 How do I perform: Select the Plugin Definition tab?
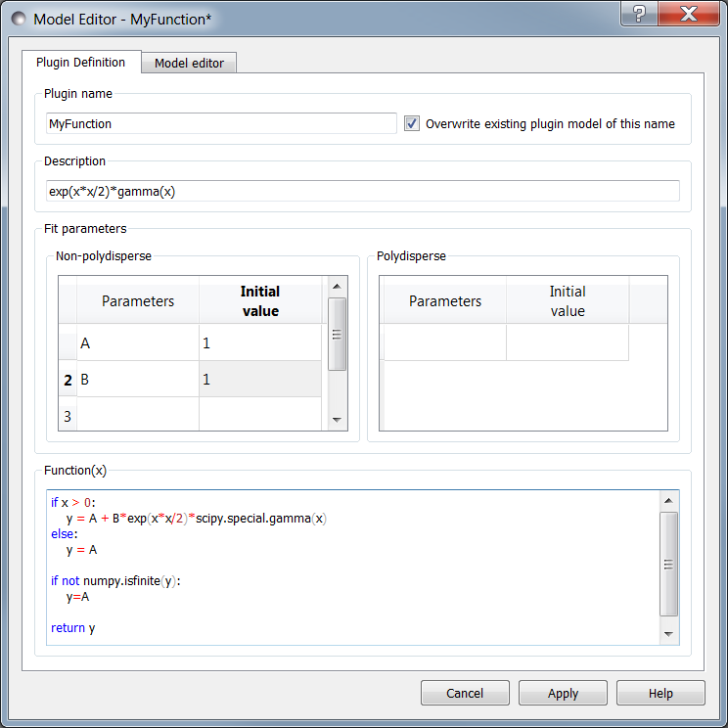(x=80, y=62)
